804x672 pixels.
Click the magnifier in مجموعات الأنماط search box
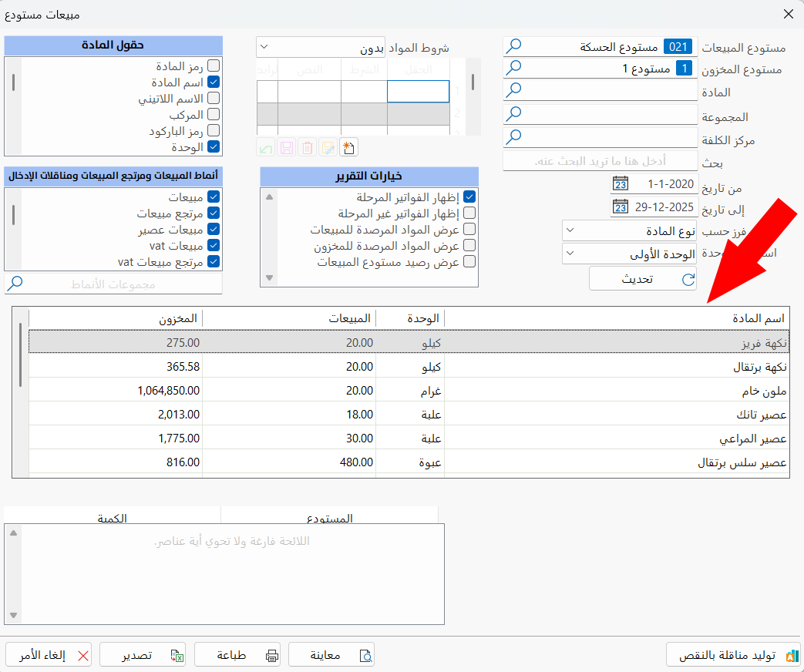pos(16,283)
